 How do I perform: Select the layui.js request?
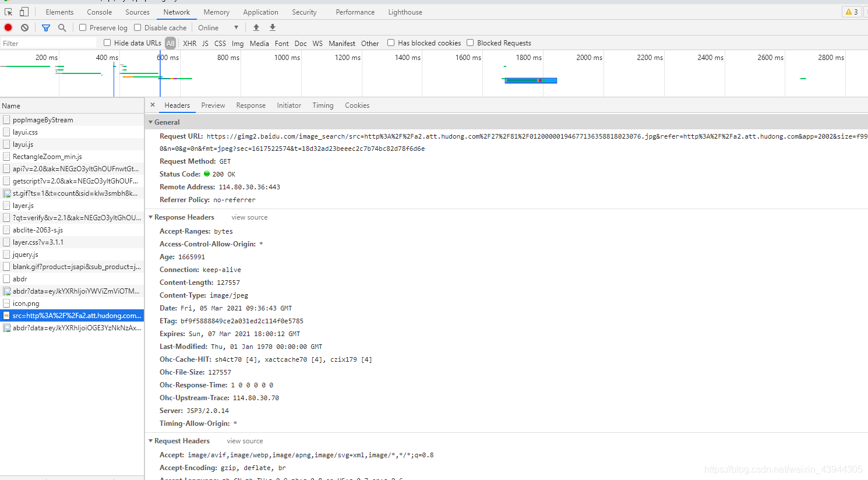pyautogui.click(x=72, y=144)
